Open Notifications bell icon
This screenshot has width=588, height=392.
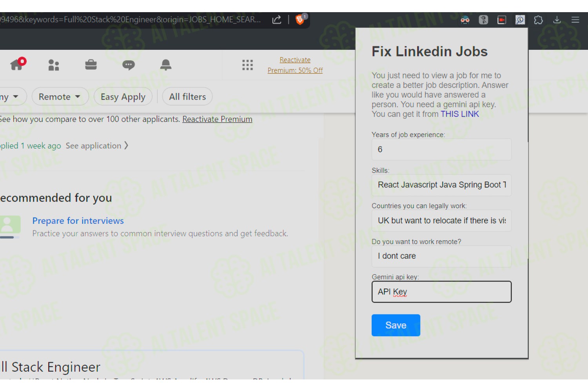click(x=166, y=65)
